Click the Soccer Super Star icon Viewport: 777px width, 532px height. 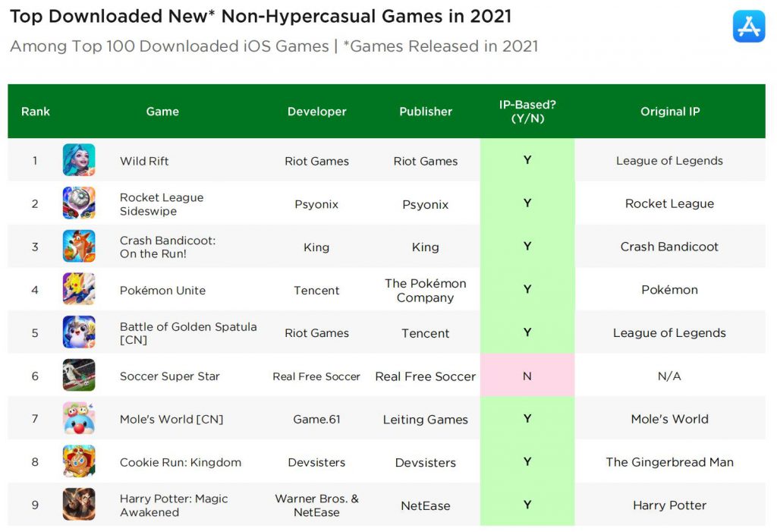point(79,376)
